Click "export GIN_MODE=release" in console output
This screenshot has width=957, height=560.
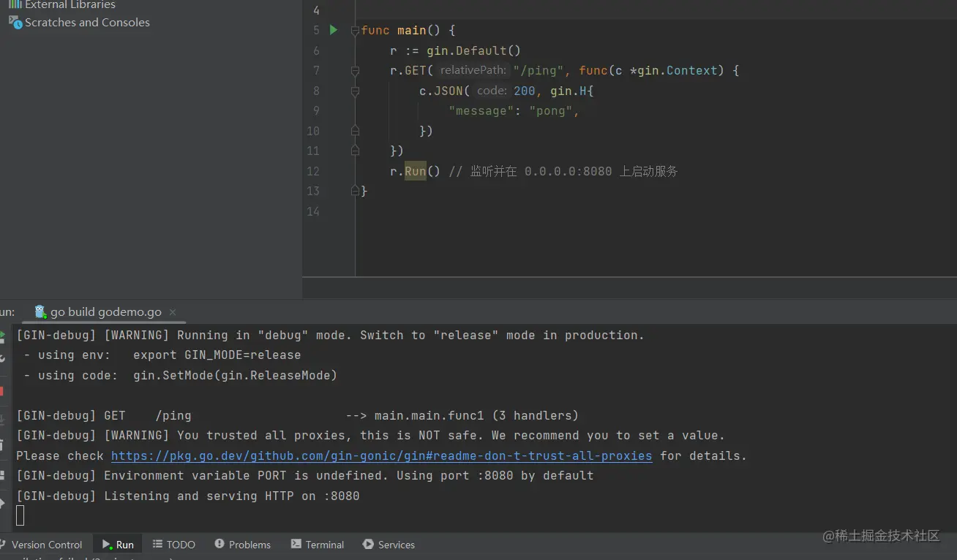coord(217,355)
